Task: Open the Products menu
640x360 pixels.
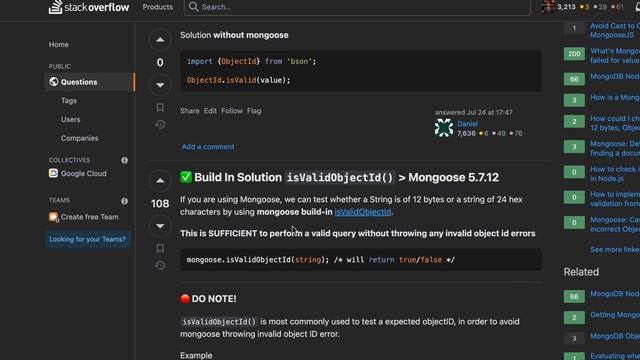Action: pyautogui.click(x=158, y=7)
